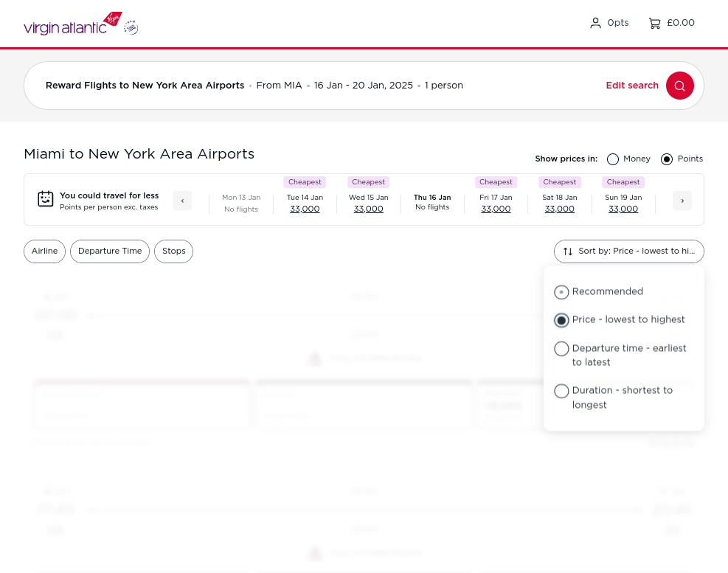728x573 pixels.
Task: Click the SkyTeam alliance emblem
Action: 131,27
